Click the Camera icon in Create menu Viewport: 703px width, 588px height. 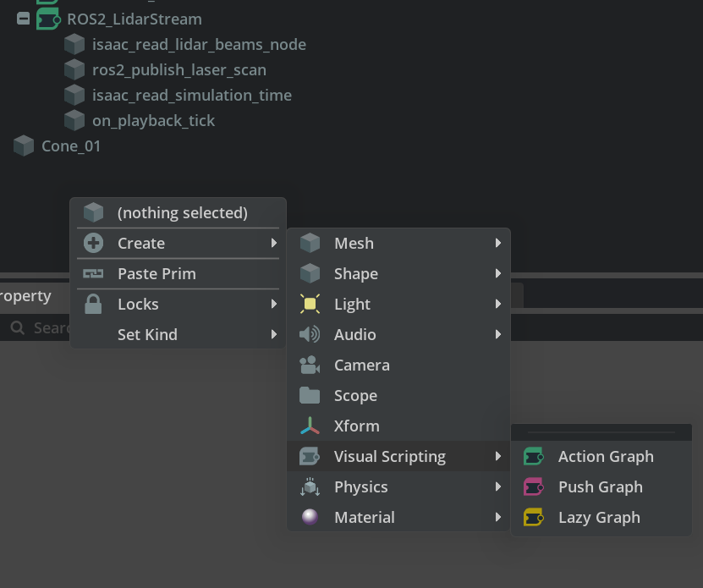click(x=310, y=365)
